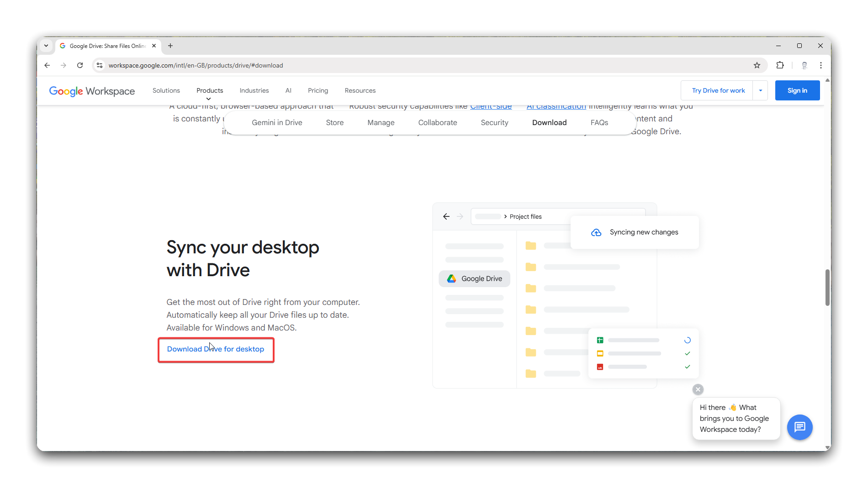Expand the Try Drive for work dropdown arrow
This screenshot has width=868, height=488.
click(761, 90)
